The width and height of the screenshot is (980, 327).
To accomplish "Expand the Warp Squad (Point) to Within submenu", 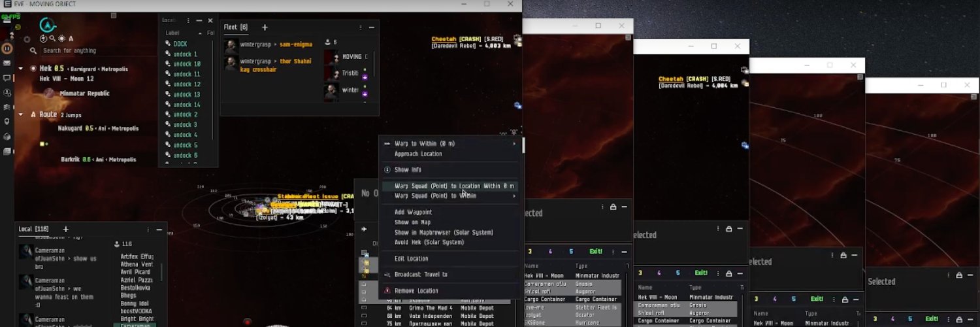I will click(514, 196).
